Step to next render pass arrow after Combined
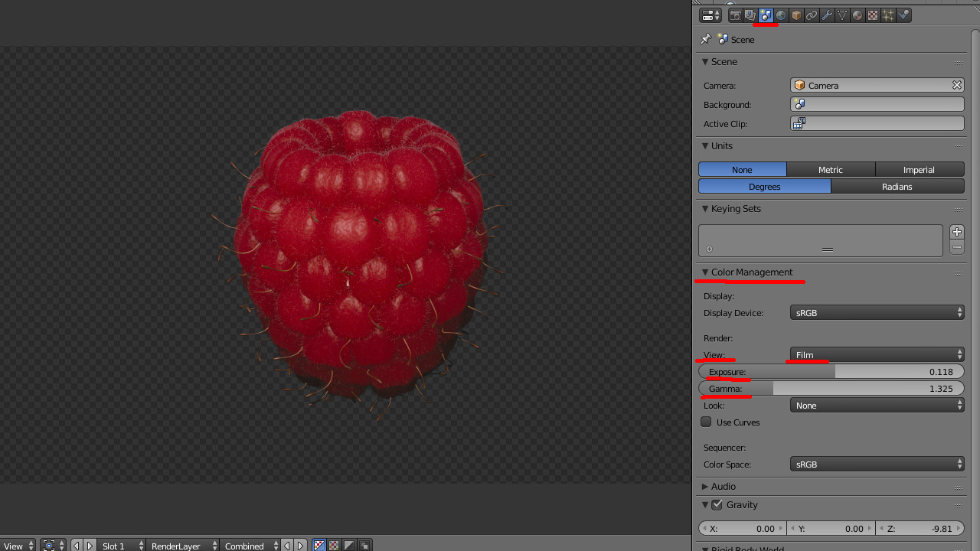This screenshot has width=980, height=551. tap(301, 546)
